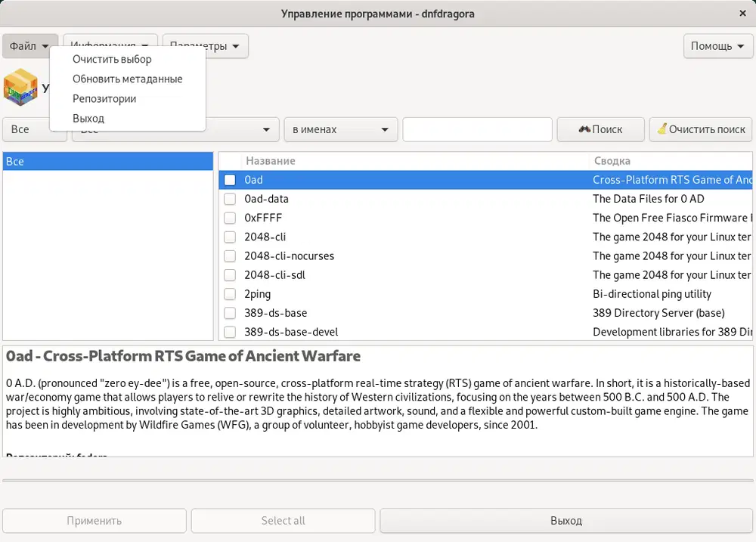
Task: Mark the 2048-cli-sdl checkbox
Action: [230, 275]
